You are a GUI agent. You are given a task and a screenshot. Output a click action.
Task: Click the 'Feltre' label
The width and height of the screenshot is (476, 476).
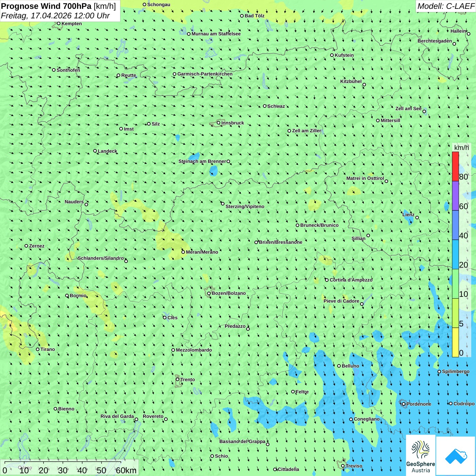[302, 392]
